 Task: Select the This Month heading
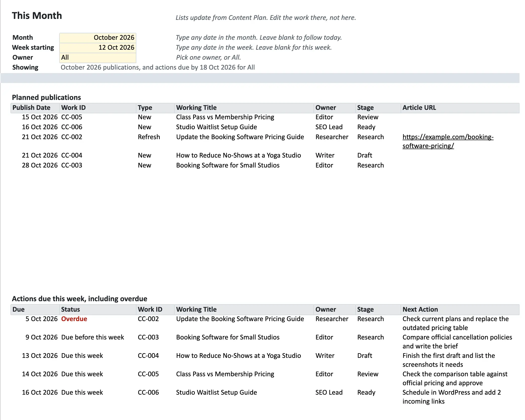coord(37,16)
